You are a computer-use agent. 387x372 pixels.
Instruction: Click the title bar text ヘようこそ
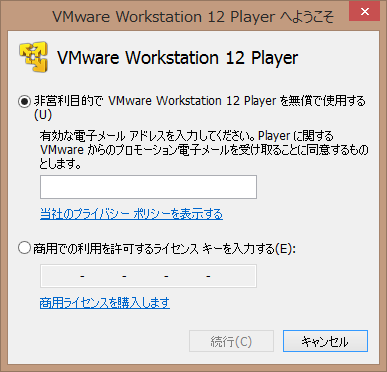tap(307, 16)
